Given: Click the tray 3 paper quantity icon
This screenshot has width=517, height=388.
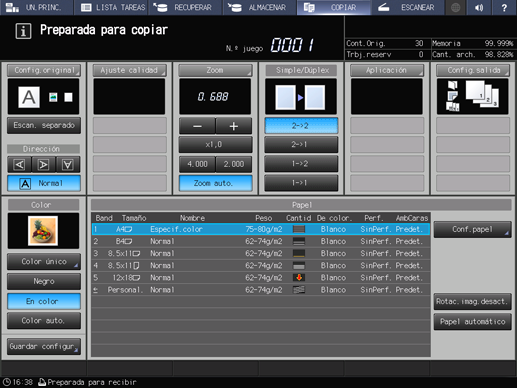Looking at the screenshot, I should click(299, 253).
